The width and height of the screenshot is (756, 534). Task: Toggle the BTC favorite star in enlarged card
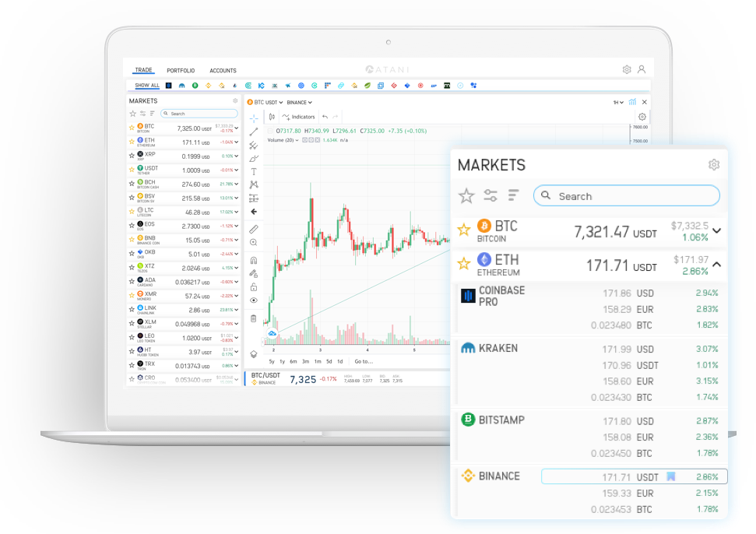coord(464,230)
